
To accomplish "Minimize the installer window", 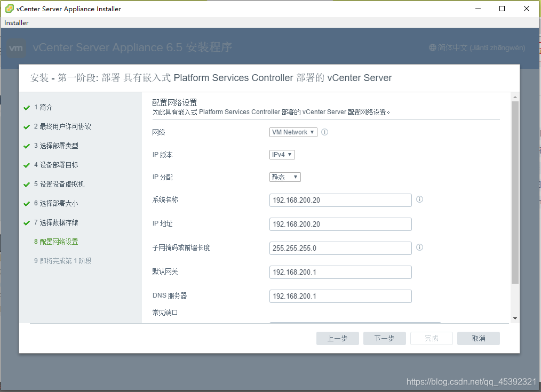I will pyautogui.click(x=478, y=9).
